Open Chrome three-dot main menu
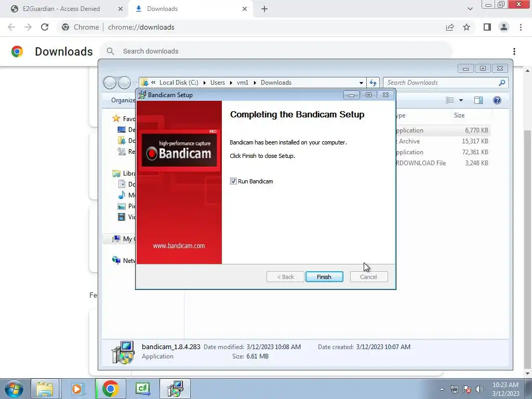The height and width of the screenshot is (399, 532). 521,27
